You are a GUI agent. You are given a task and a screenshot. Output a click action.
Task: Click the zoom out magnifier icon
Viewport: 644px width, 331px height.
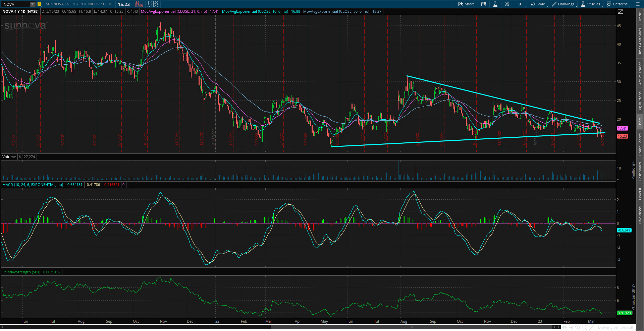[584, 327]
